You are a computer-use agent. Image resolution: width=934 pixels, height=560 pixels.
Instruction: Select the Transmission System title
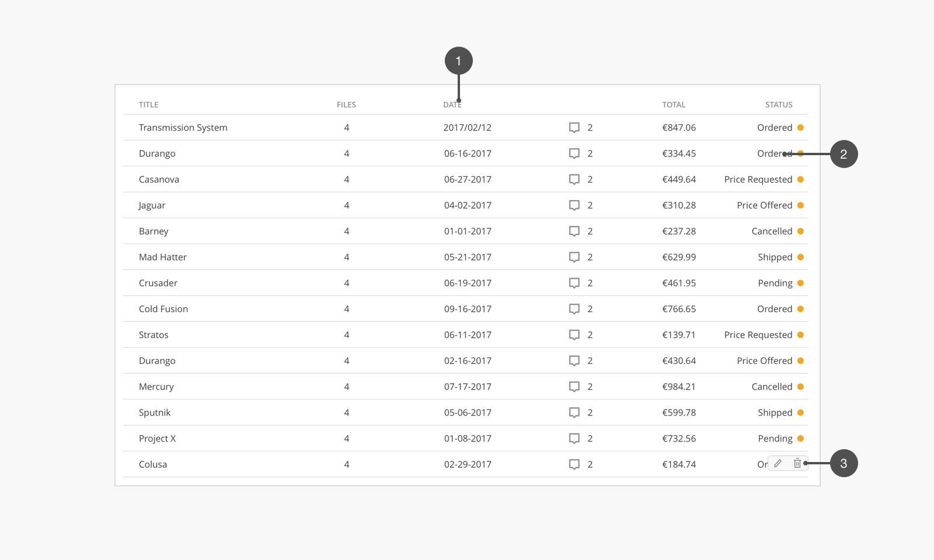(183, 128)
